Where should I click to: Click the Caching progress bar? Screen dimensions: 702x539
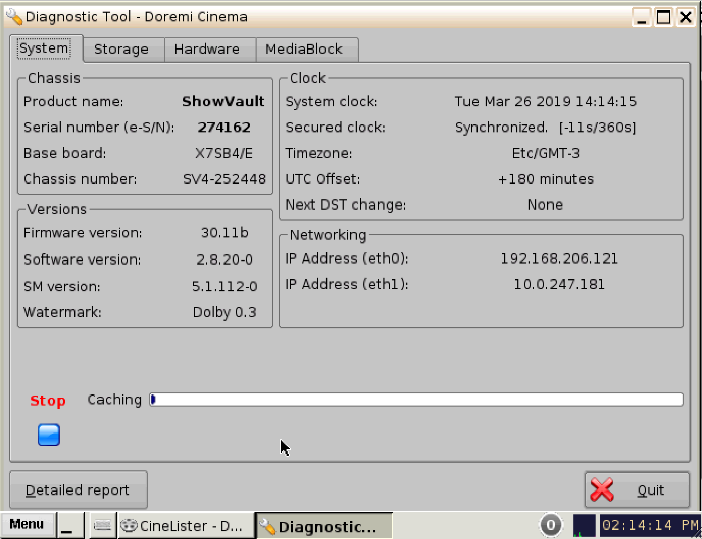tap(416, 399)
